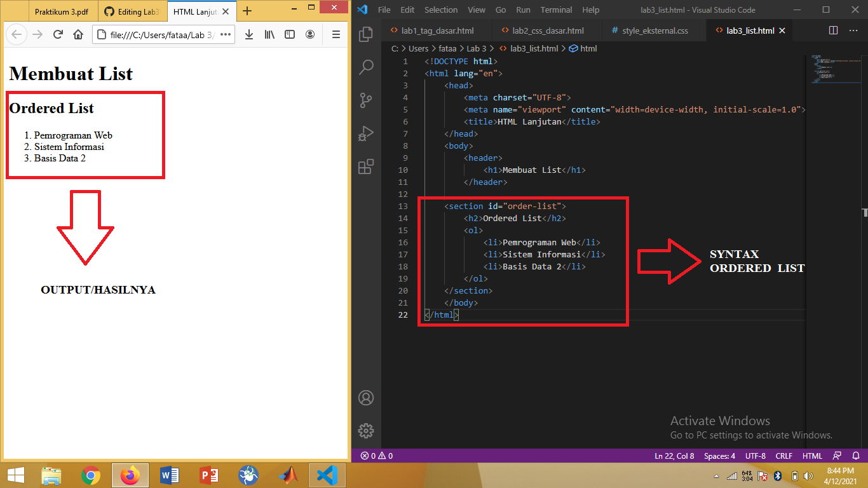Image resolution: width=868 pixels, height=488 pixels.
Task: Switch to the lab2_css_dasar.html tab
Action: 548,30
